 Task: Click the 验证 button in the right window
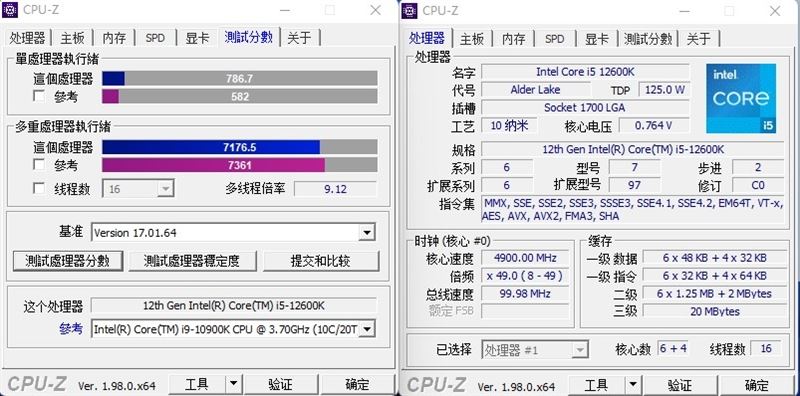coord(680,385)
